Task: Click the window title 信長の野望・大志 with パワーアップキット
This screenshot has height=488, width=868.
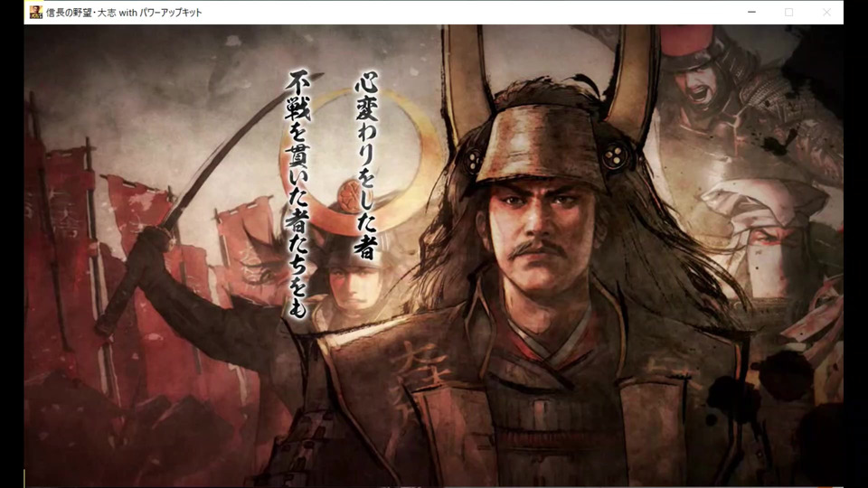Action: point(124,12)
